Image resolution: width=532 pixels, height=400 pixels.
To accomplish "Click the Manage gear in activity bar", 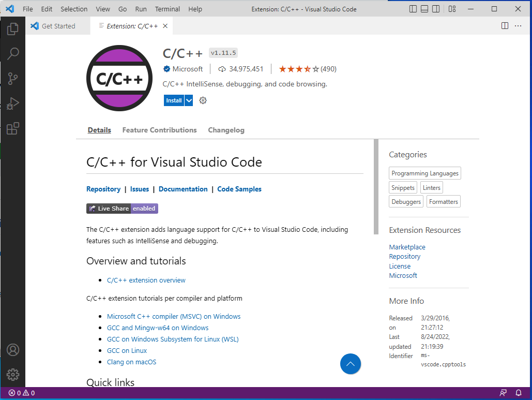I will pyautogui.click(x=12, y=375).
